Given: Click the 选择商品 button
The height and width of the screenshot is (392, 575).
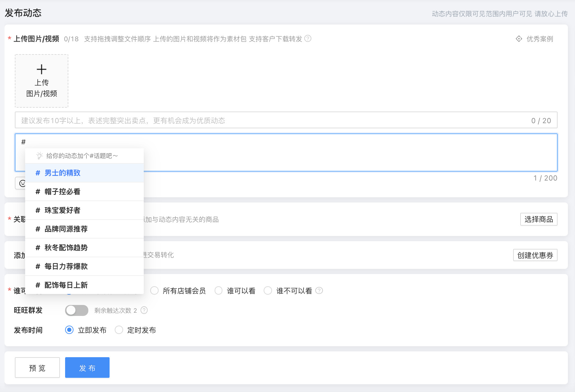Looking at the screenshot, I should 539,220.
